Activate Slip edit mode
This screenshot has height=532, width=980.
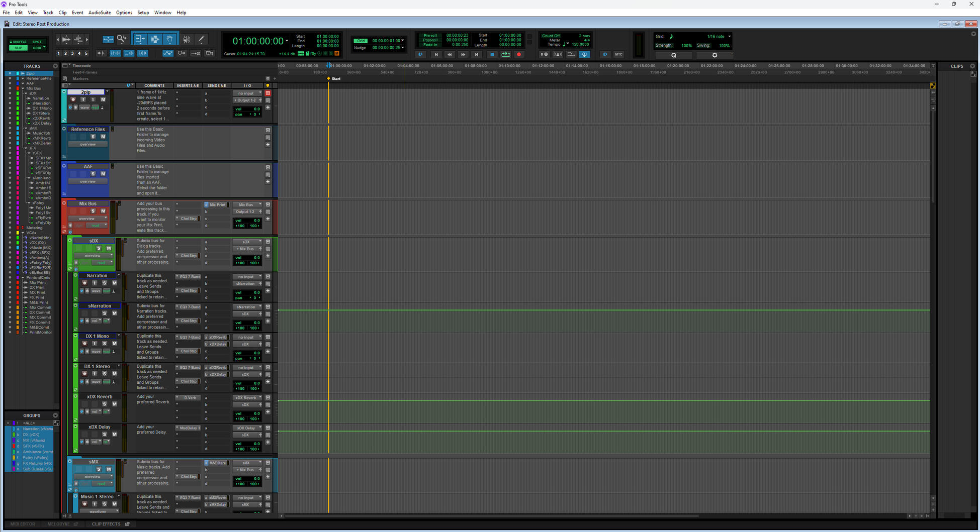click(19, 48)
